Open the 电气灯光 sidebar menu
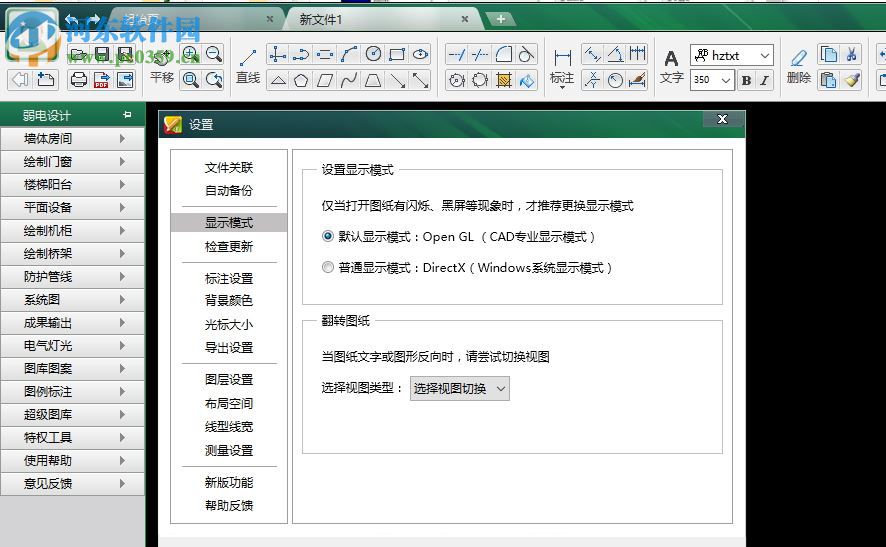The image size is (886, 547). coord(72,345)
